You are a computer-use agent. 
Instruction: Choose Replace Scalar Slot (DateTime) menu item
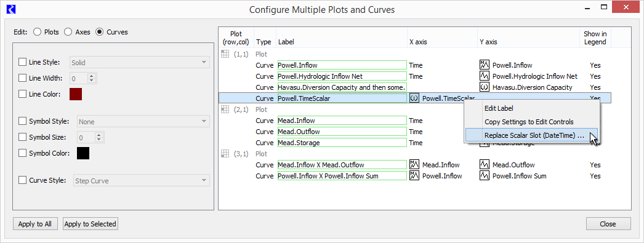click(x=531, y=135)
